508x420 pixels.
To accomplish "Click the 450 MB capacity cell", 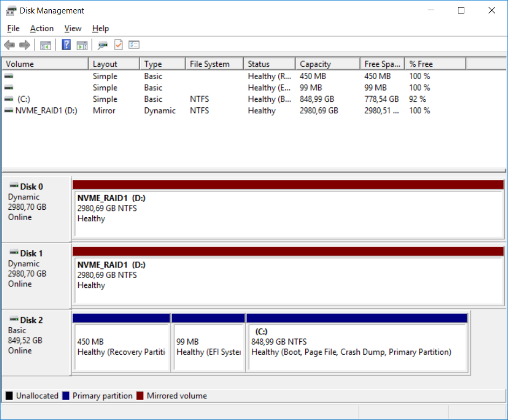I will pos(313,76).
